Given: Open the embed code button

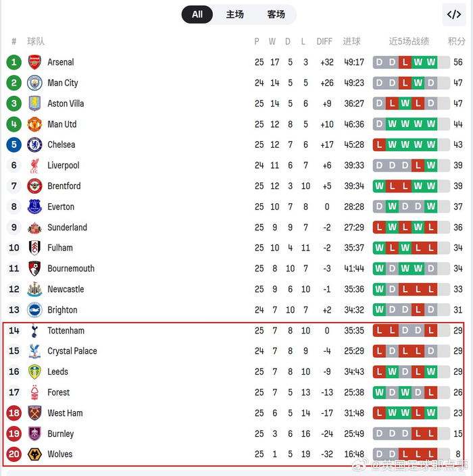Looking at the screenshot, I should (454, 14).
